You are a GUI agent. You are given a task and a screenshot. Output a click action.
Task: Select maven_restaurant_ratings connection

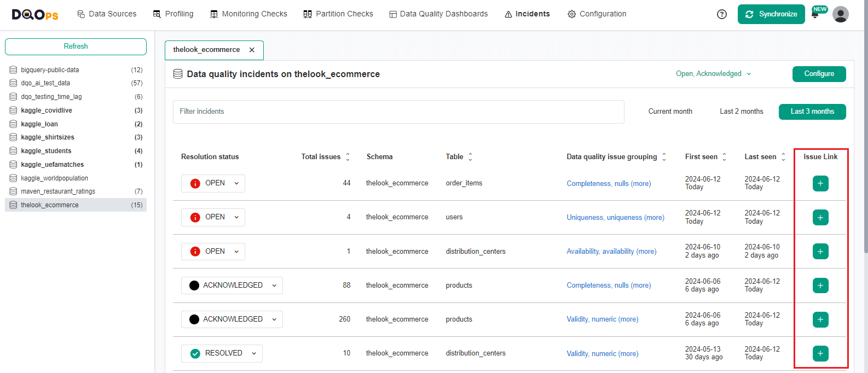pyautogui.click(x=76, y=191)
